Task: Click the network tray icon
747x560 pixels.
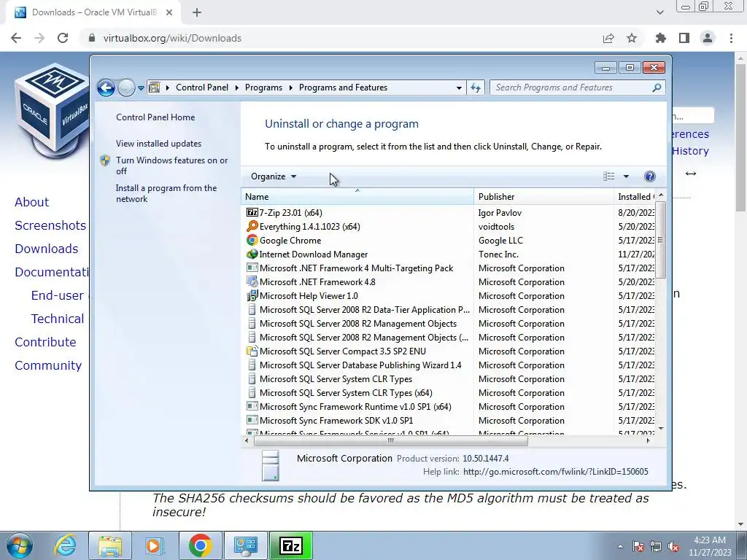Action: 656,546
